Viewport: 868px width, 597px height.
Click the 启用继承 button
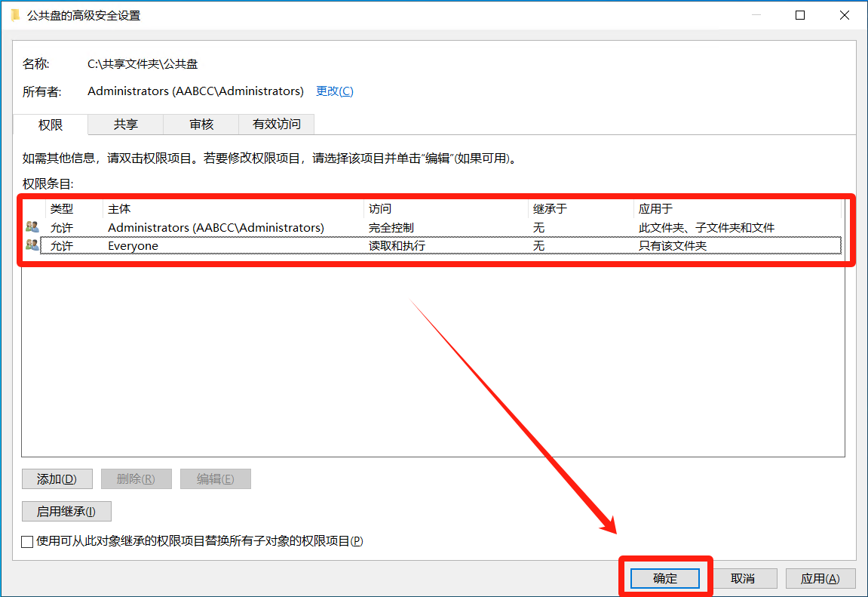click(x=66, y=511)
